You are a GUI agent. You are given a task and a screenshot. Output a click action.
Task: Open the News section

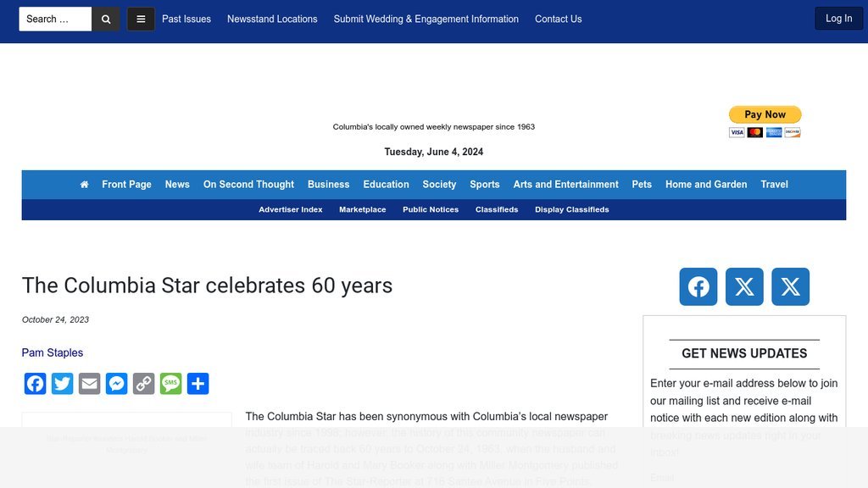point(177,184)
